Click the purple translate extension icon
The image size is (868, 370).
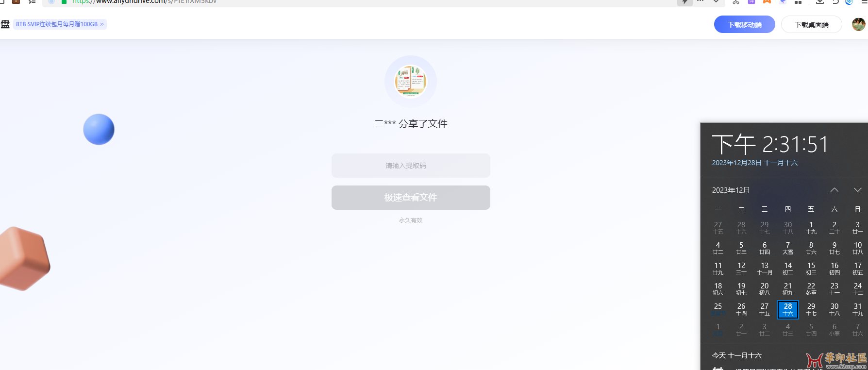tap(751, 2)
